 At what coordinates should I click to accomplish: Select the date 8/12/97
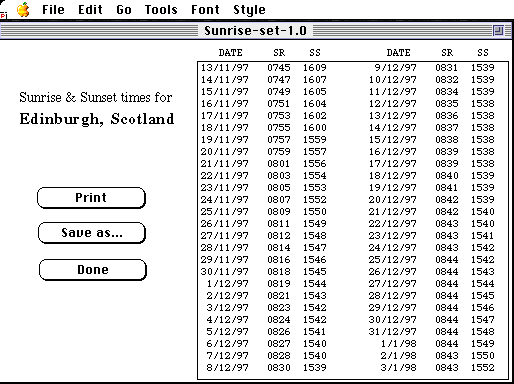(228, 368)
